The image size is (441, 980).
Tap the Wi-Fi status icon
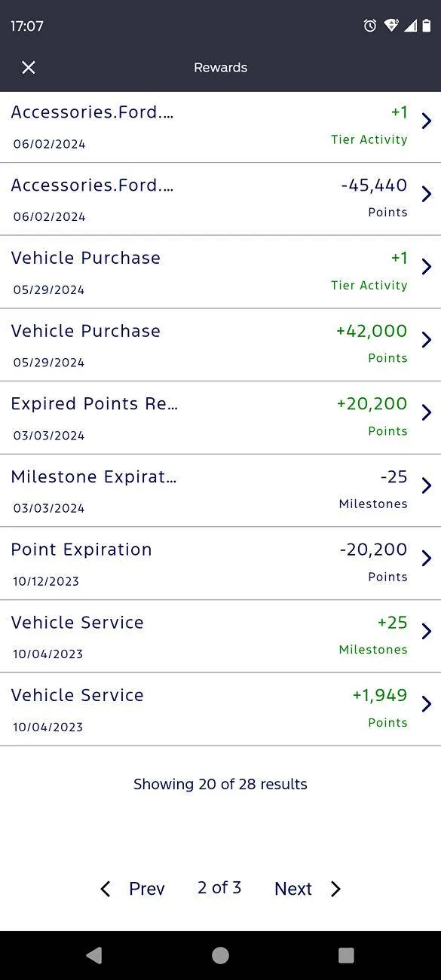391,25
